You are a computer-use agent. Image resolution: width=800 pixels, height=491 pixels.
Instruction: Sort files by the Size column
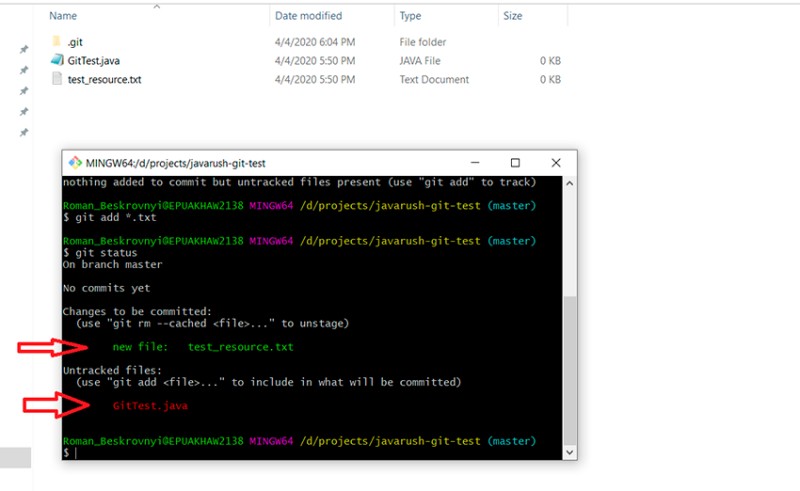[512, 16]
